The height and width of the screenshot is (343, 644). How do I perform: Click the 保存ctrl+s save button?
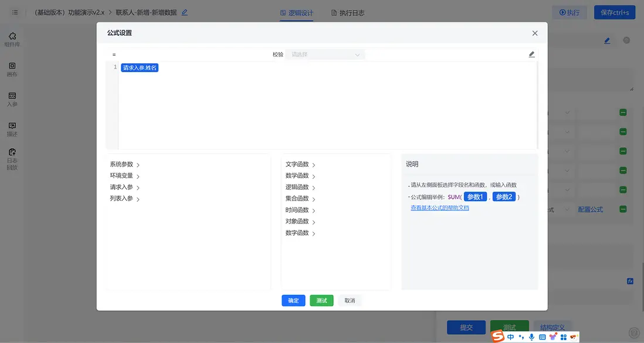click(615, 13)
